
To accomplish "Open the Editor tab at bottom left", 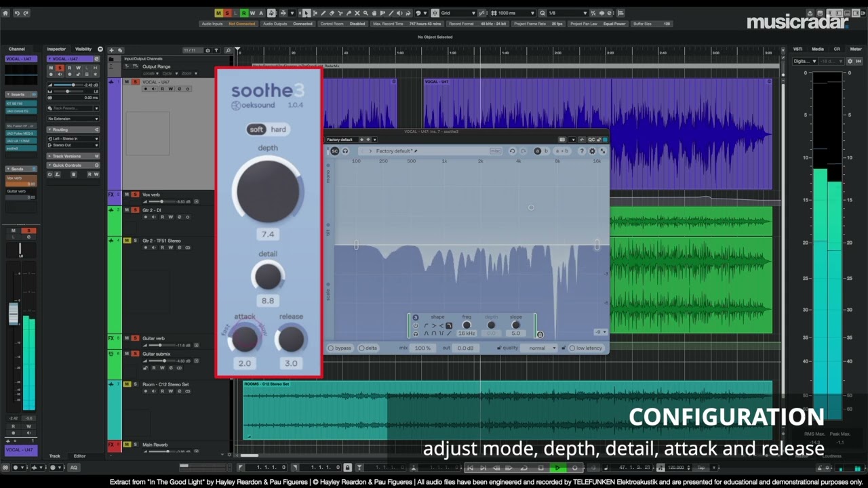I will click(79, 456).
